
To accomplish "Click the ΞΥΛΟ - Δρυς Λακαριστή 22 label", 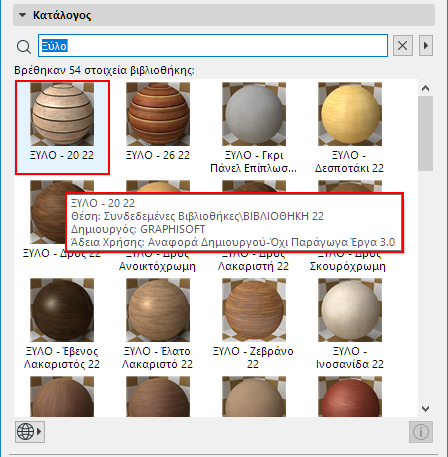I will coord(253,262).
